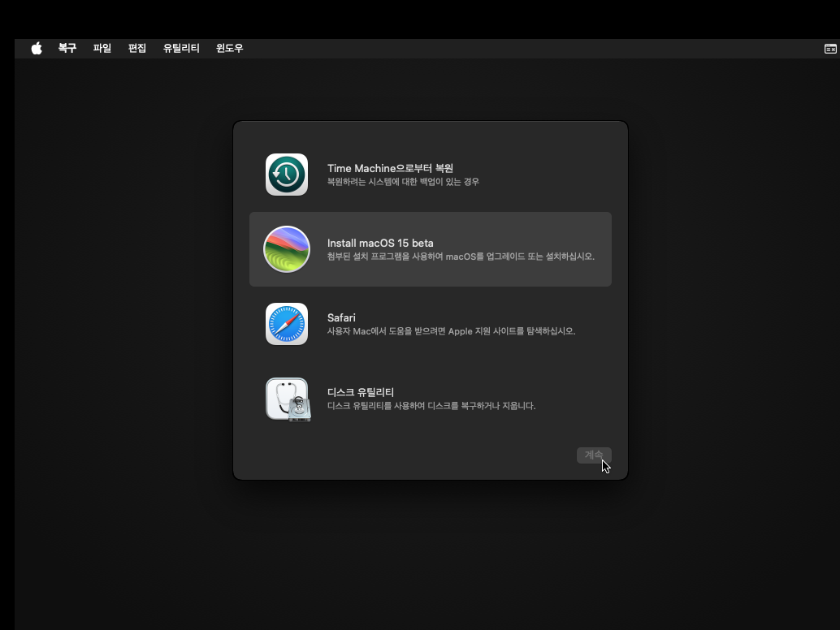Click description '디스크 유틸리티를 사용하여 디스크를 복구하거나 지웁니다.'

(x=431, y=406)
